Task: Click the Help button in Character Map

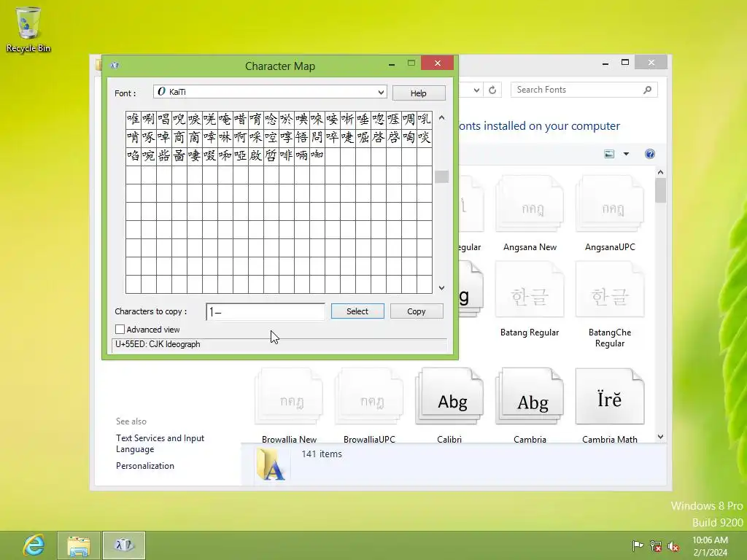Action: (x=419, y=93)
